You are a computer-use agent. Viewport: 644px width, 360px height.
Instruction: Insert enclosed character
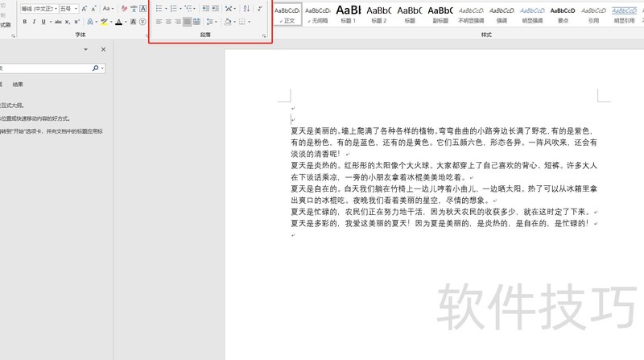coord(142,22)
